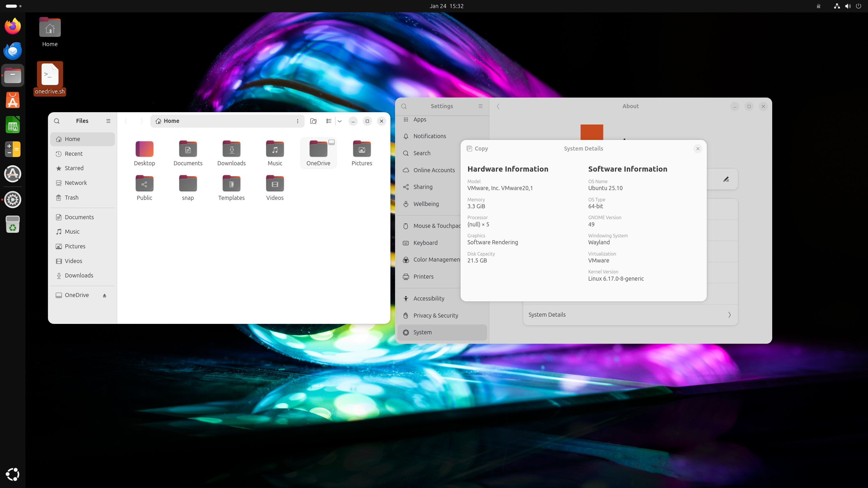This screenshot has width=868, height=488.
Task: Click the search icon in Settings
Action: coord(404,106)
